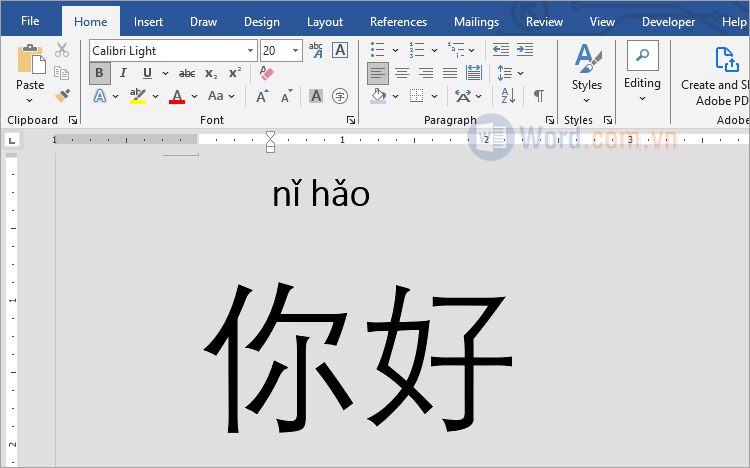750x468 pixels.
Task: Open the Clipboard dialog launcher
Action: pyautogui.click(x=73, y=120)
